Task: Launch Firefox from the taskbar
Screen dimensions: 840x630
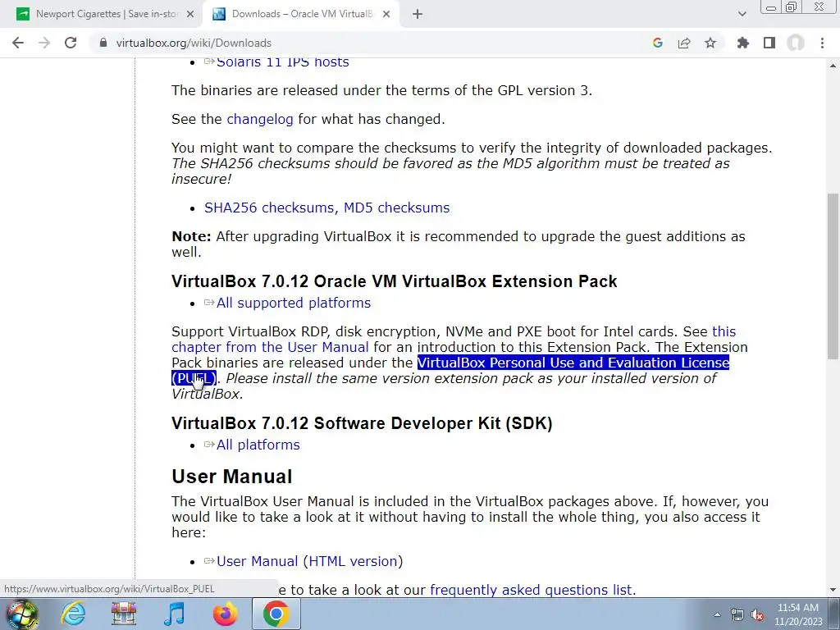Action: pos(225,614)
